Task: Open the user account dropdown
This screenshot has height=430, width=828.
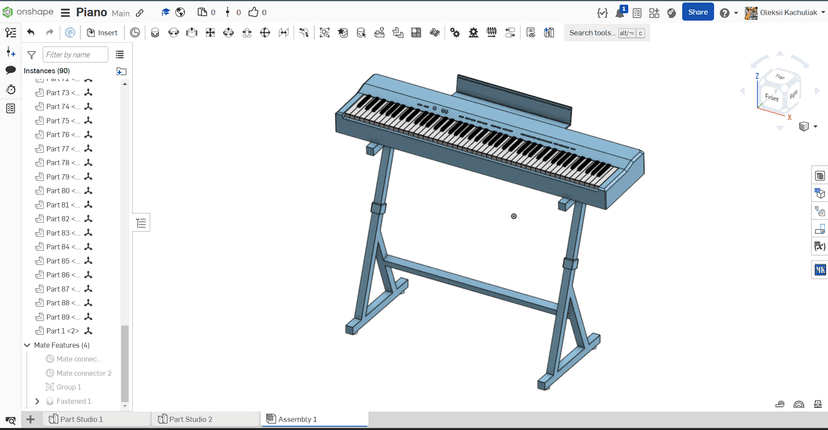Action: tap(780, 13)
